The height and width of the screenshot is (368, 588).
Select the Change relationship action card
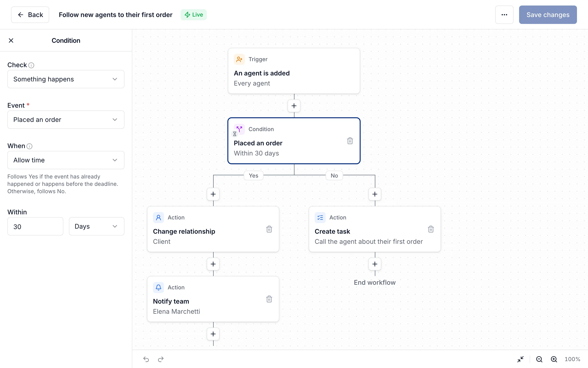click(213, 229)
